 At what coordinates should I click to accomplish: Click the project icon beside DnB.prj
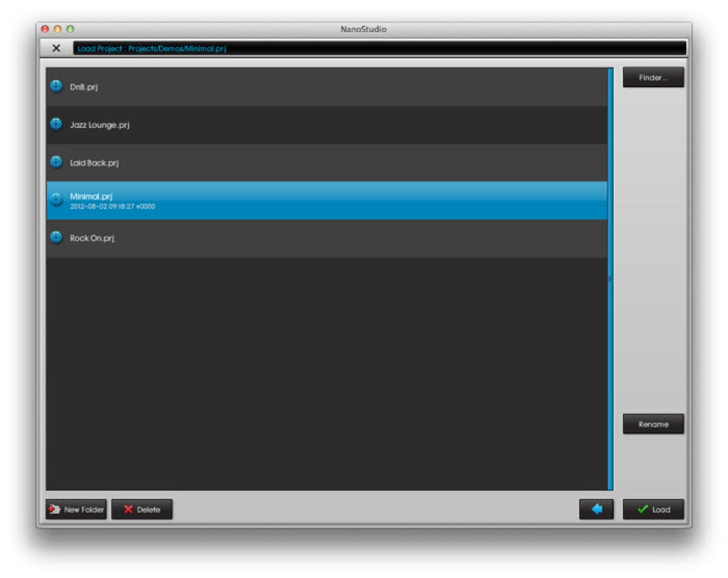pyautogui.click(x=56, y=86)
